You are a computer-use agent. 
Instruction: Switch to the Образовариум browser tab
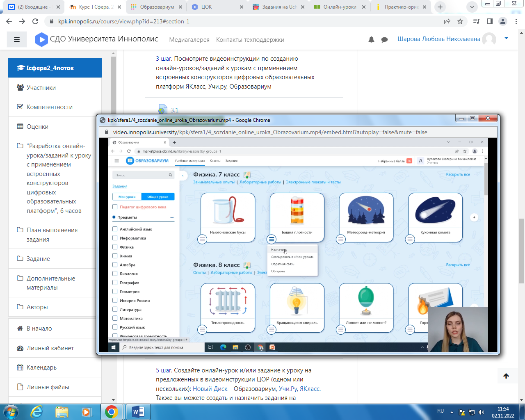tap(157, 7)
